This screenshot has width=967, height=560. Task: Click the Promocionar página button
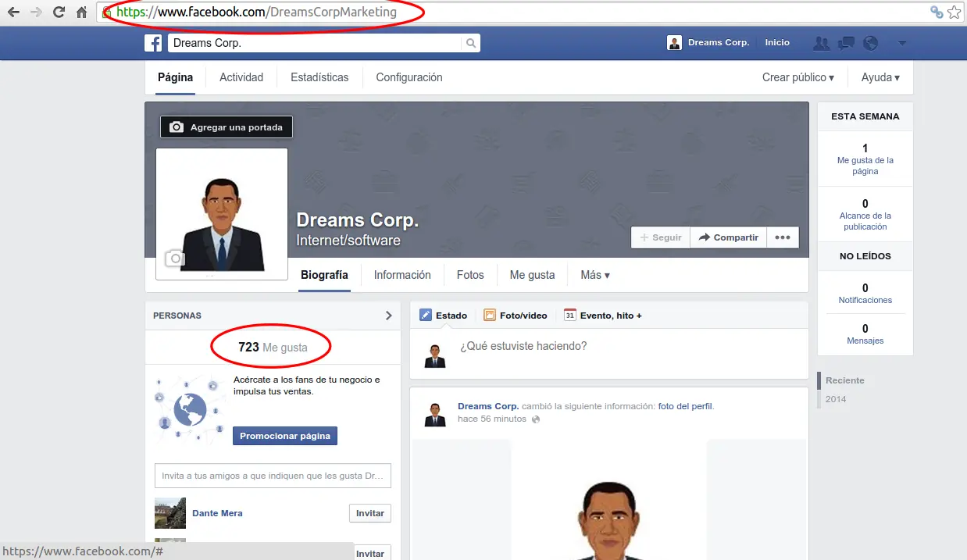tap(285, 436)
